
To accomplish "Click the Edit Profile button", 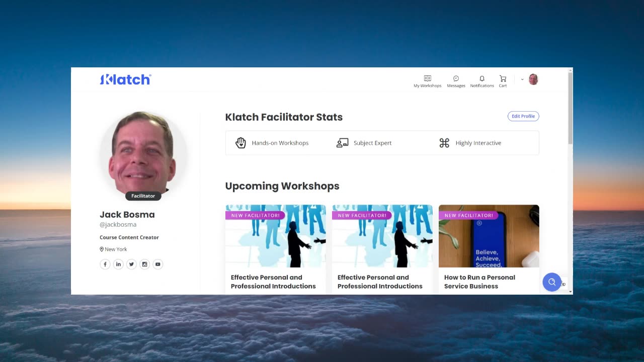I will point(523,116).
